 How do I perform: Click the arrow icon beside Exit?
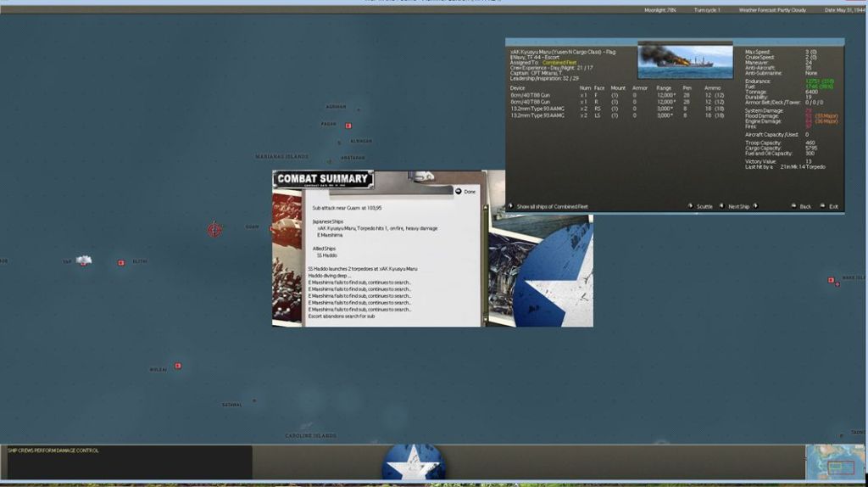coord(822,206)
